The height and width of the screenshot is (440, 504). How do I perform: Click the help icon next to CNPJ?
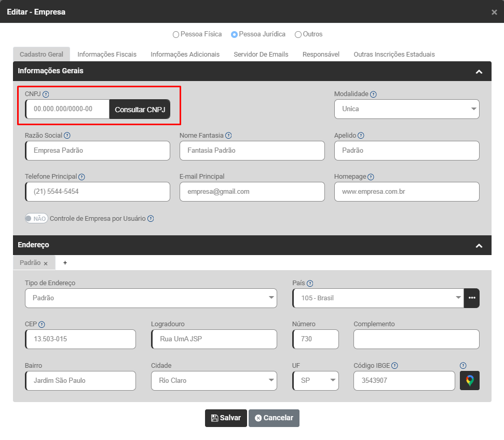[x=46, y=95]
